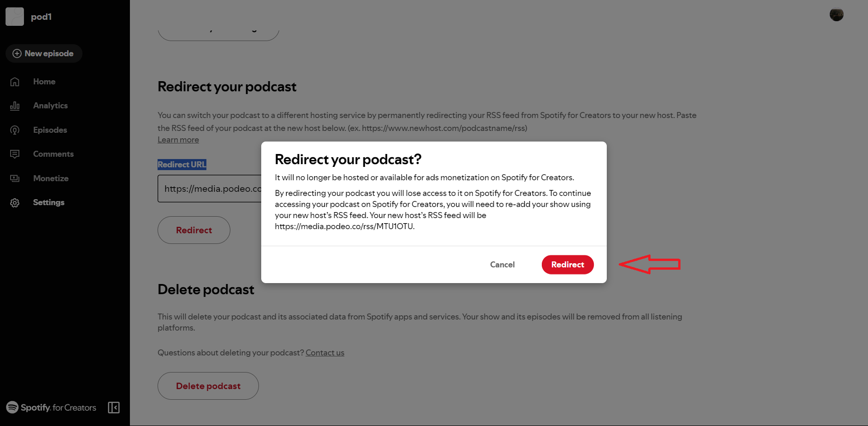
Task: Open the Monetize page label
Action: [51, 178]
